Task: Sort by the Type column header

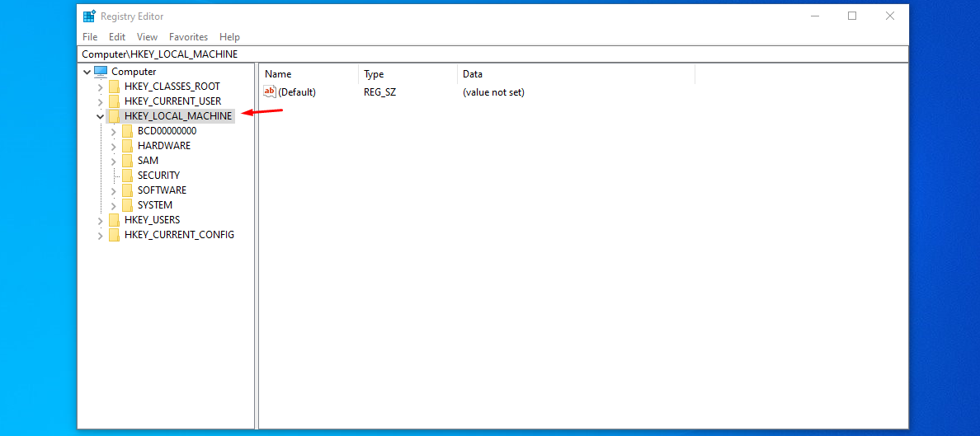Action: pyautogui.click(x=408, y=74)
